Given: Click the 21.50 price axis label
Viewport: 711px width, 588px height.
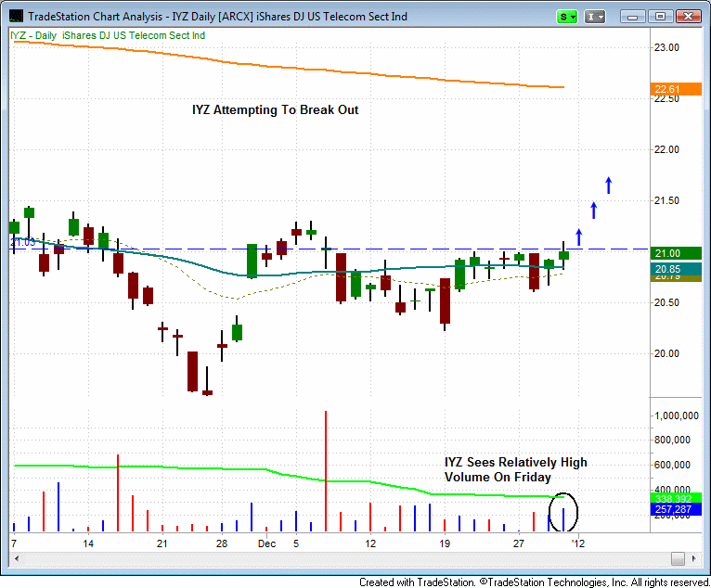Looking at the screenshot, I should (x=666, y=200).
